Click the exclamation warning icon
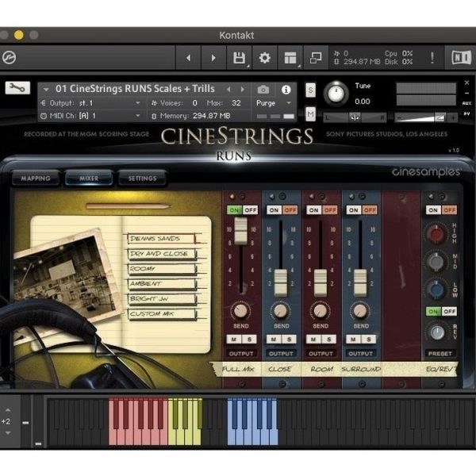 [432, 57]
